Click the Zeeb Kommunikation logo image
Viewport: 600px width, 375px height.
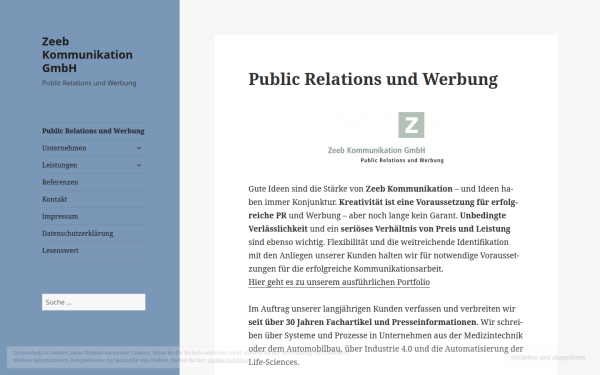click(386, 138)
